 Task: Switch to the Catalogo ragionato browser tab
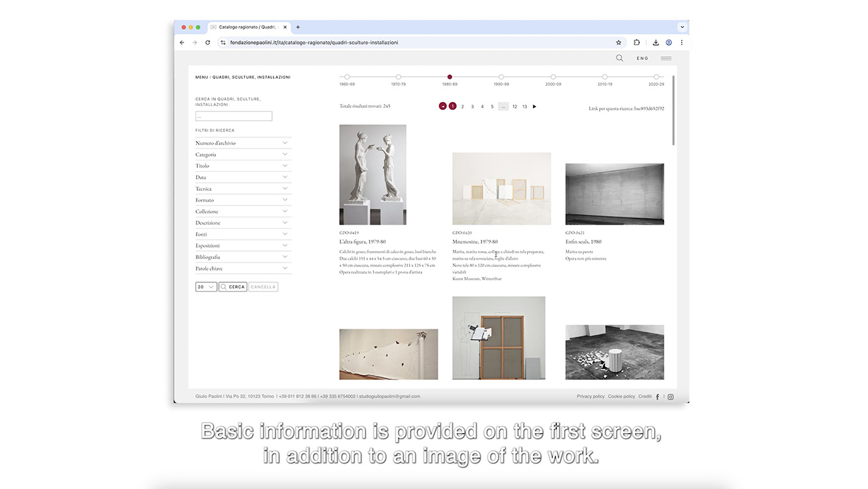(246, 27)
